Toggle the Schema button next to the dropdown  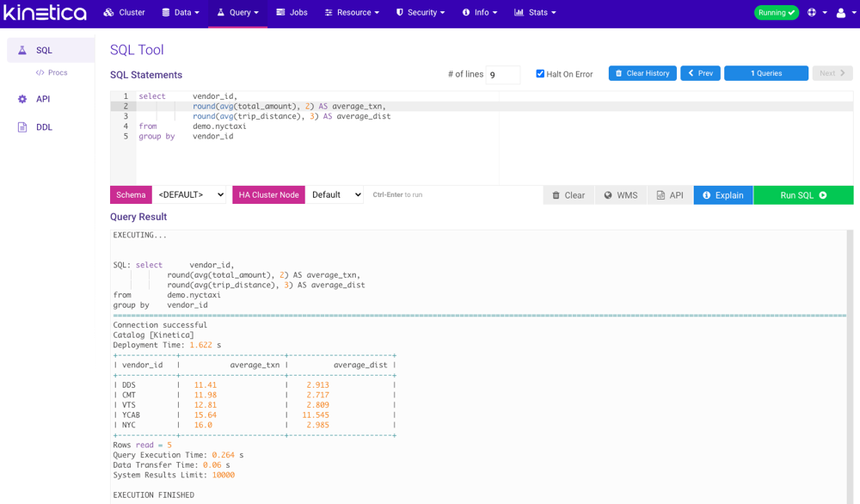pyautogui.click(x=130, y=194)
